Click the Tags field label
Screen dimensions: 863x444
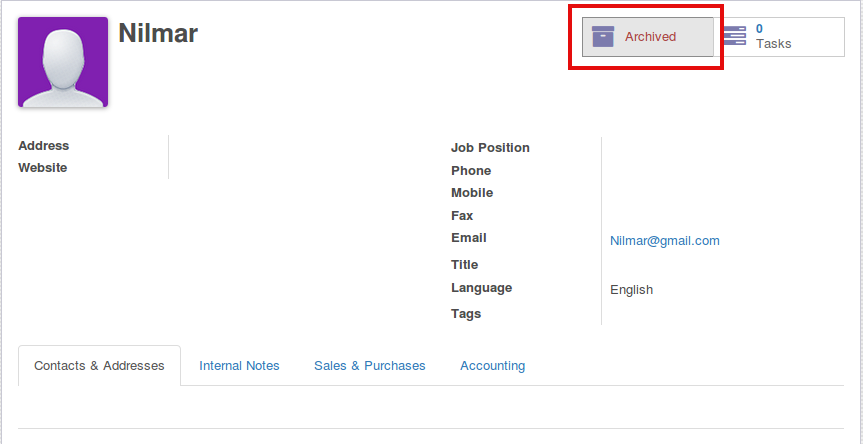tap(466, 314)
